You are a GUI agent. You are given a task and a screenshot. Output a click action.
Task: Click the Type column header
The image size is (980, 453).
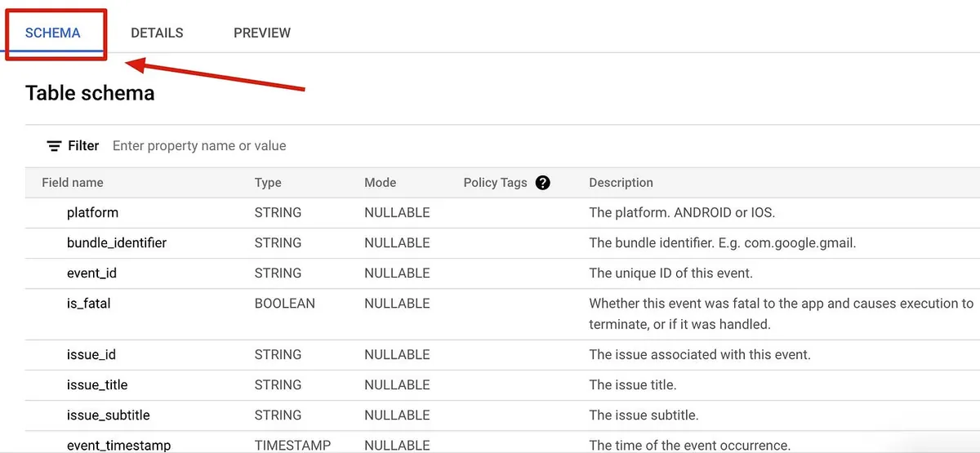[x=268, y=183]
